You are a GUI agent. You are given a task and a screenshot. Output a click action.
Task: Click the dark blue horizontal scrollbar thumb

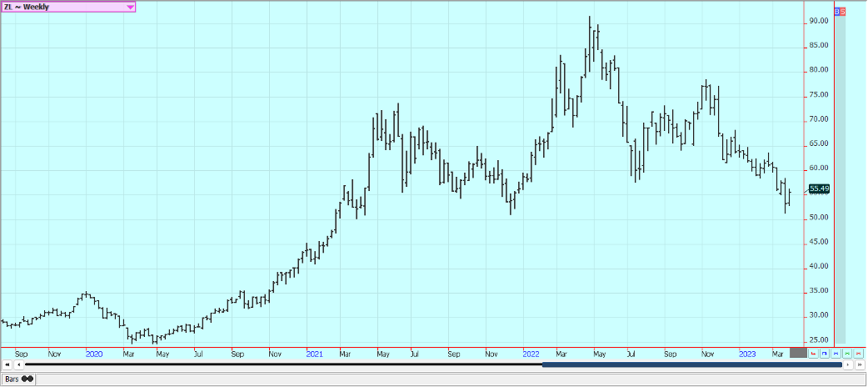tap(692, 364)
